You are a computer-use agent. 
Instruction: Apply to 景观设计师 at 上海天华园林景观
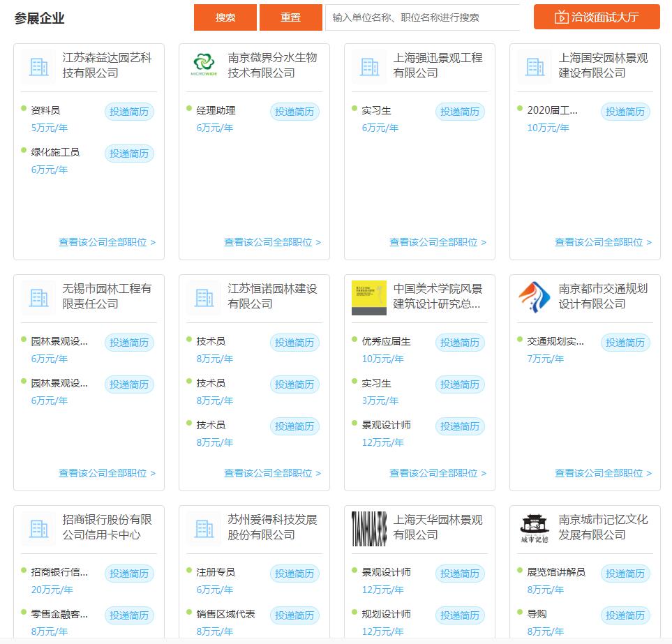coord(460,574)
